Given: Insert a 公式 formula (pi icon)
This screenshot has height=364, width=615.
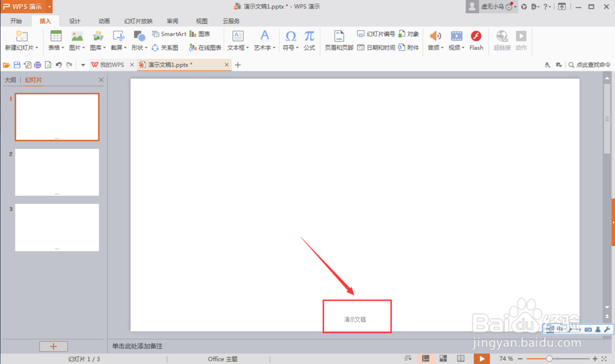Looking at the screenshot, I should 309,36.
